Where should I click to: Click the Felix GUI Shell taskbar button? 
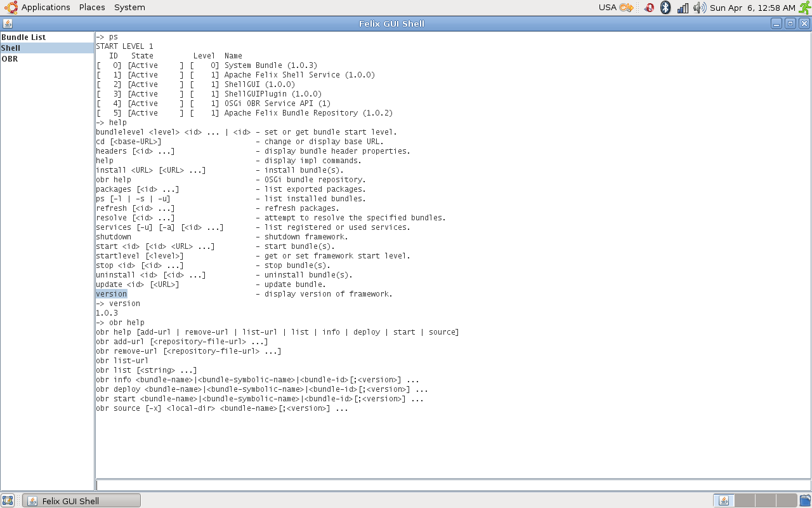(81, 501)
